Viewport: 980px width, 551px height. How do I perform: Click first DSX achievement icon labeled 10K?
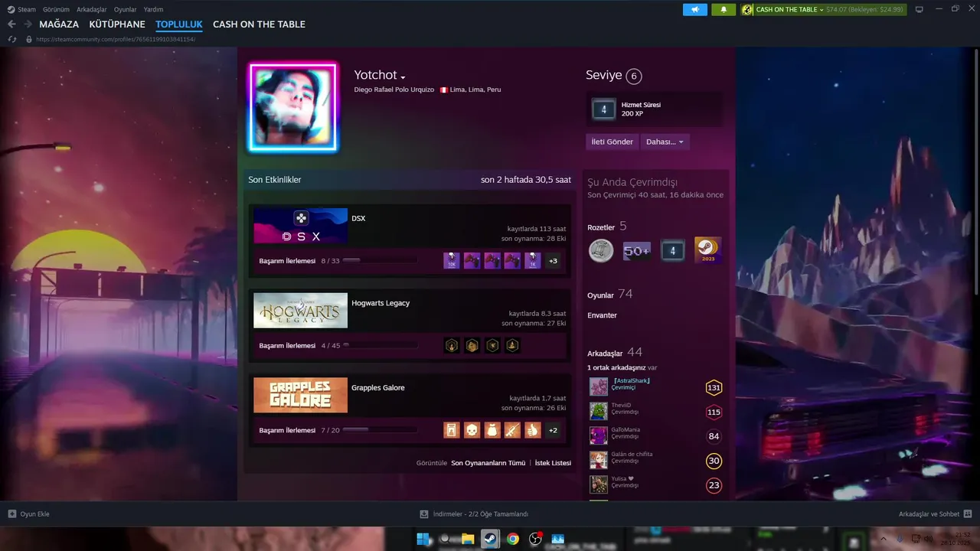[x=452, y=261]
